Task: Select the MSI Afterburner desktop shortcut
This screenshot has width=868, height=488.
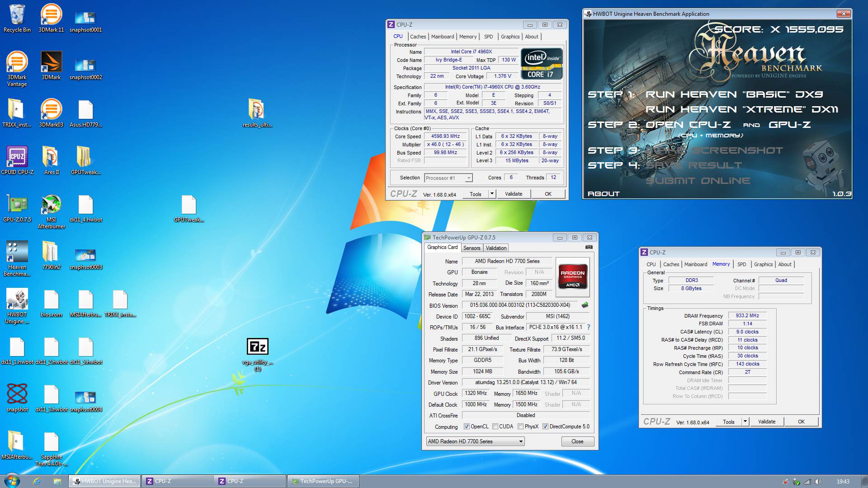Action: (x=51, y=211)
